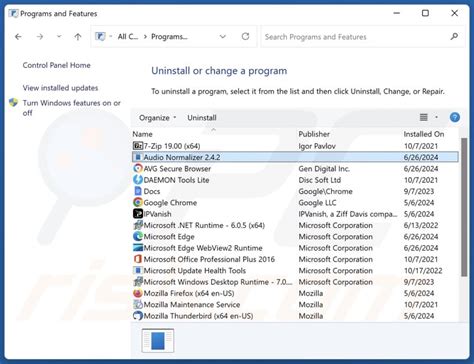Open Control Panel Home link

[x=56, y=65]
